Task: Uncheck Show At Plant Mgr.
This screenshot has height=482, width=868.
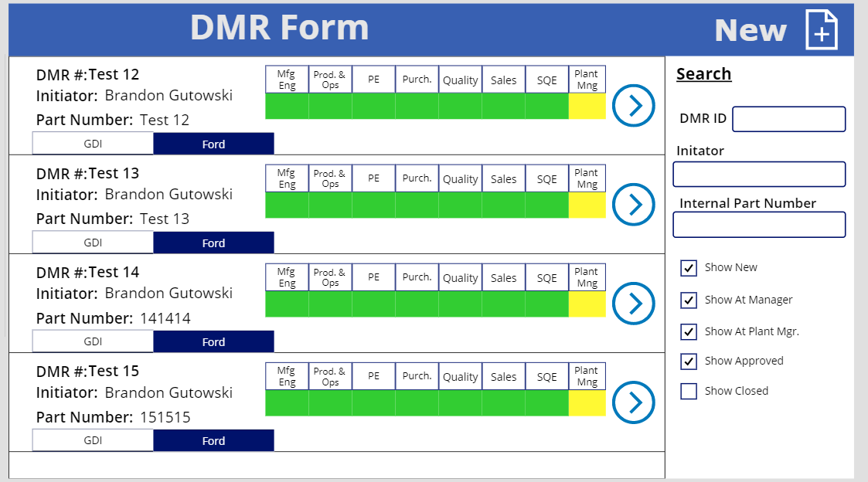Action: coord(689,331)
